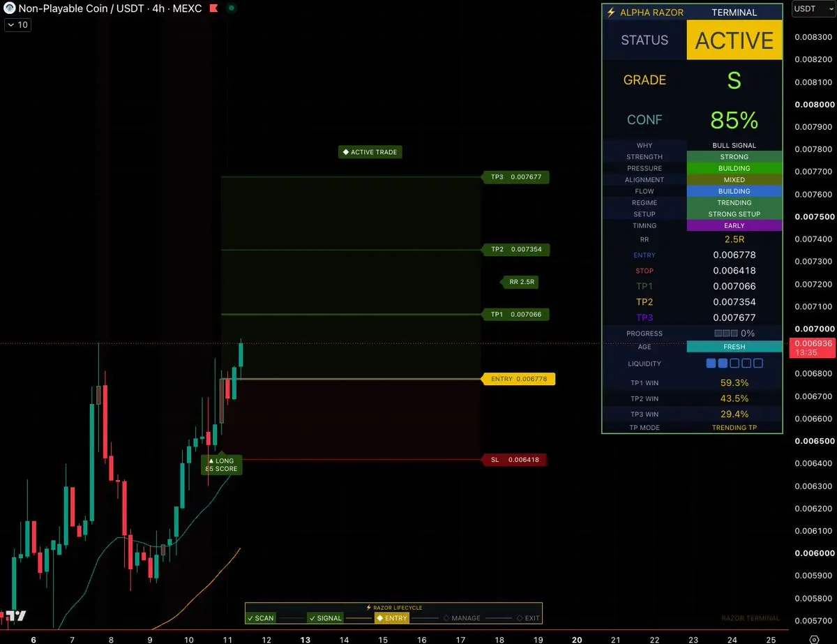Click the lightning bolt in RAZOR LIFECYCLE title
This screenshot has width=837, height=644.
[x=368, y=608]
